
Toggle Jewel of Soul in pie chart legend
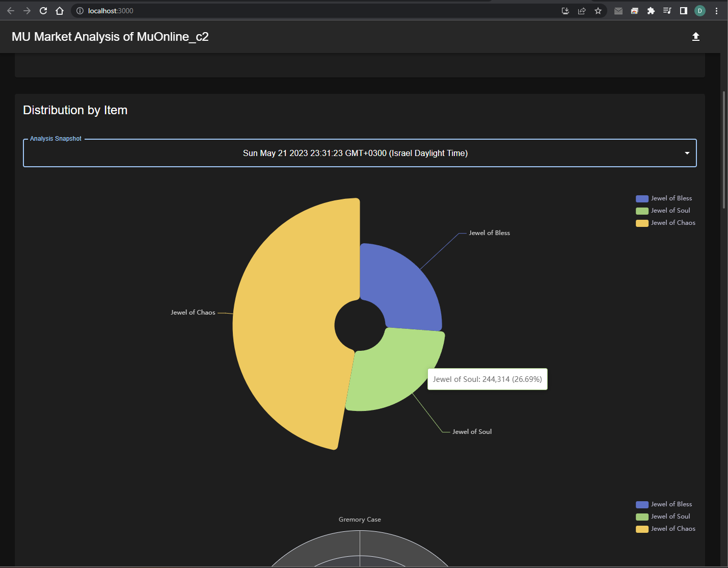tap(663, 211)
